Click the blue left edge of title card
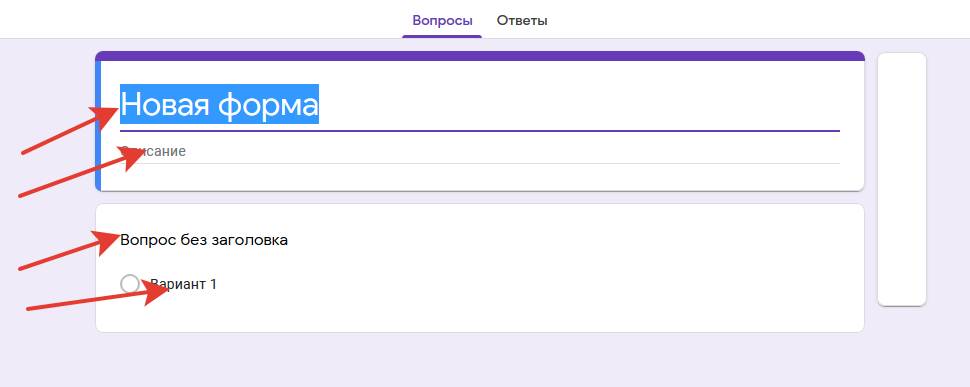970x387 pixels. click(x=98, y=126)
